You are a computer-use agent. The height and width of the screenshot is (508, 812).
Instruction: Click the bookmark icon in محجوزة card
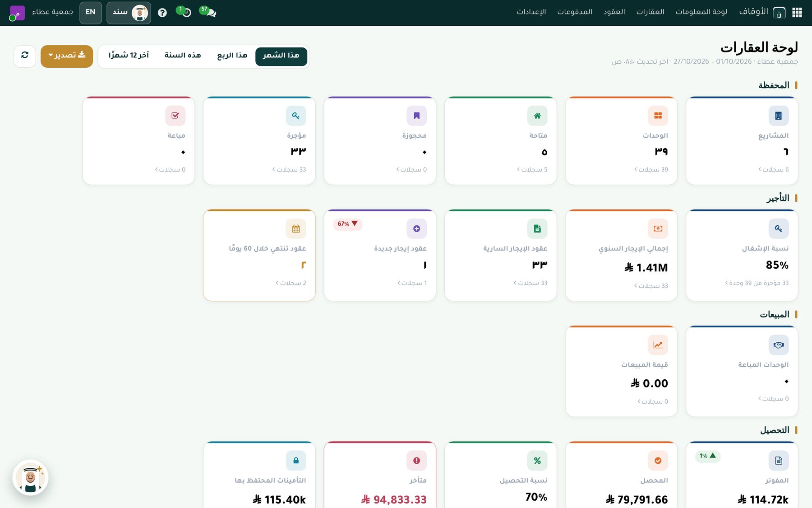pyautogui.click(x=417, y=116)
